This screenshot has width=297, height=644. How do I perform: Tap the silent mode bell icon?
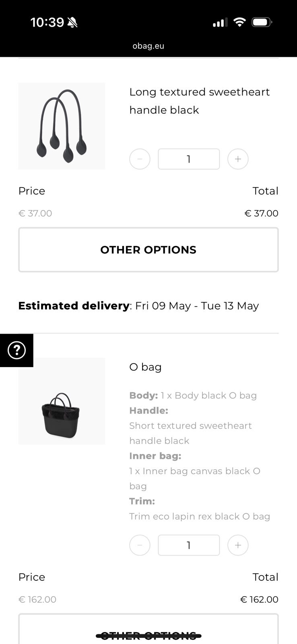(72, 23)
